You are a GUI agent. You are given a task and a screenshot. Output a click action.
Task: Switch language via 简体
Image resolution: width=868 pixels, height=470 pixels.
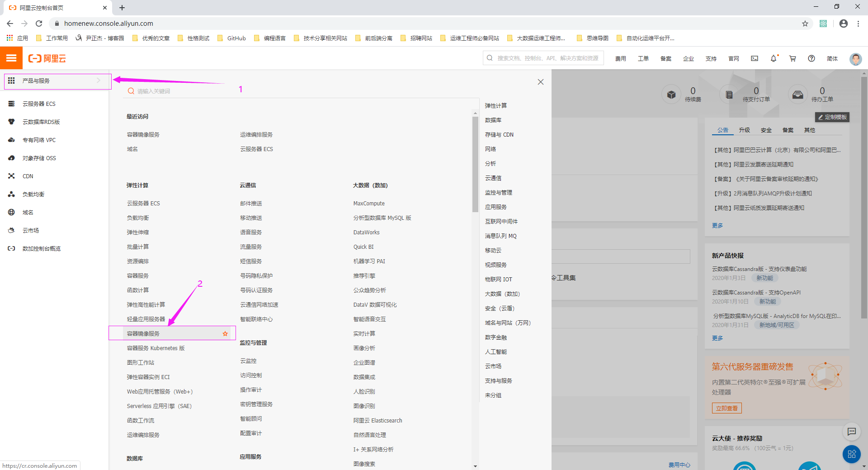coord(832,59)
